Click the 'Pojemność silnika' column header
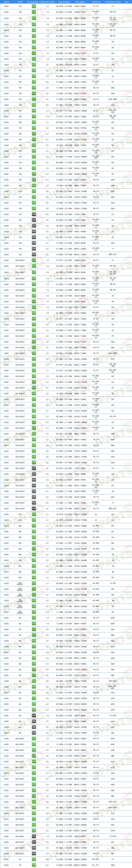132x868 pixels. (x=47, y=2)
